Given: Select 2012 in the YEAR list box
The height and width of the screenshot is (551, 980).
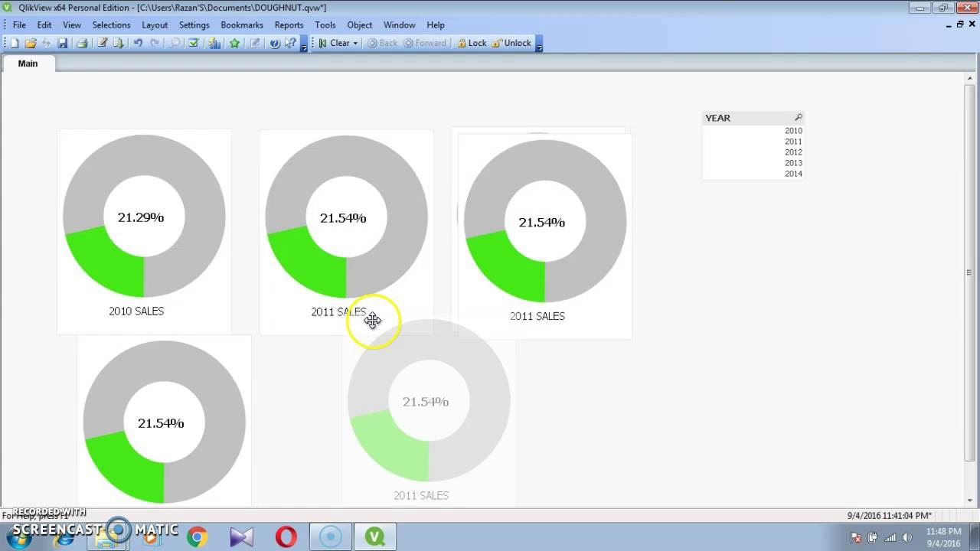Looking at the screenshot, I should (753, 152).
